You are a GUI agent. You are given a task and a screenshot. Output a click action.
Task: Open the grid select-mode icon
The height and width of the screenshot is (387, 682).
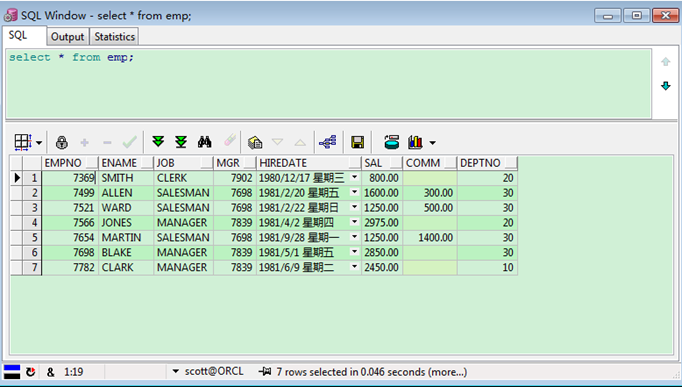click(x=23, y=142)
